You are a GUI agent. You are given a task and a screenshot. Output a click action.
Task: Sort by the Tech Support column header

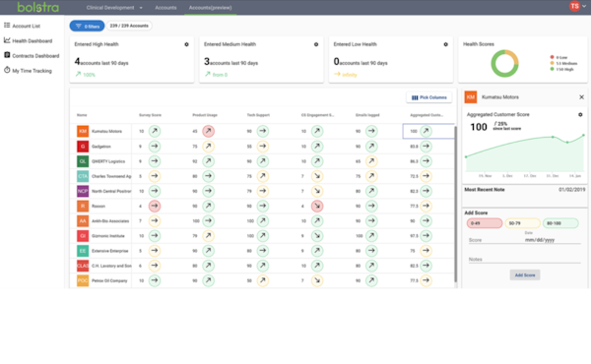click(x=258, y=115)
